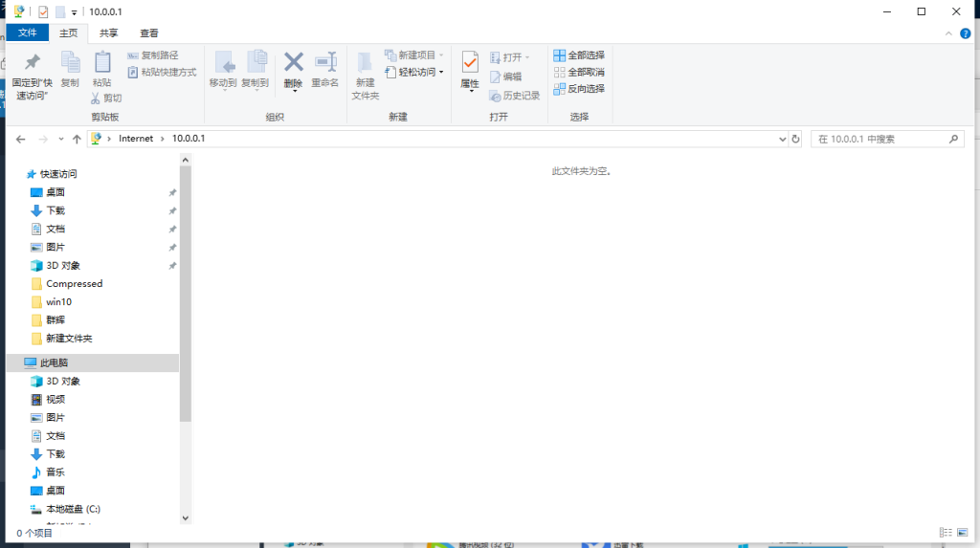The height and width of the screenshot is (548, 980).
Task: Click History (历史记录) ribbon button
Action: 514,96
